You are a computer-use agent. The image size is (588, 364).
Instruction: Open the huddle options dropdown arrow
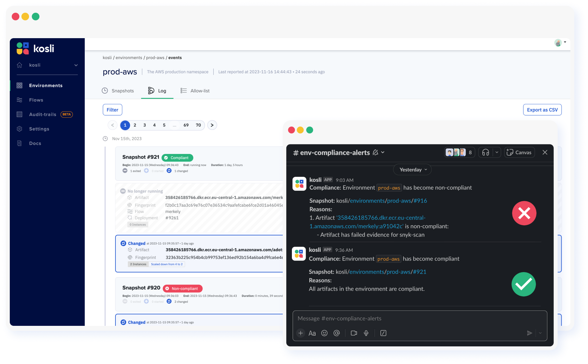497,152
